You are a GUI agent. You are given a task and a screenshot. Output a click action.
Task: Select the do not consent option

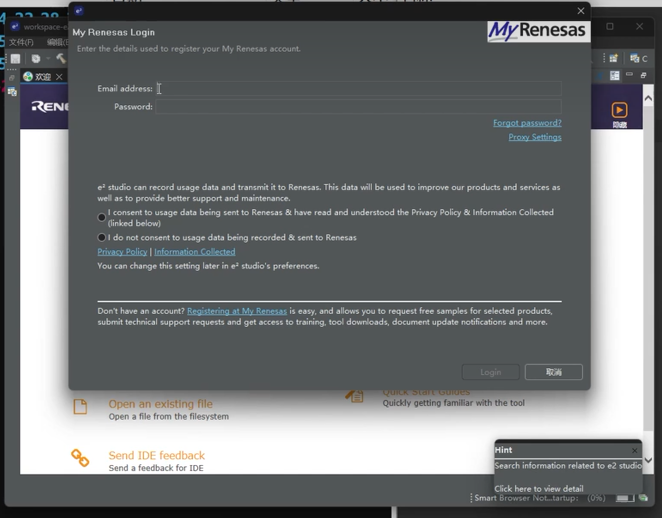click(101, 237)
